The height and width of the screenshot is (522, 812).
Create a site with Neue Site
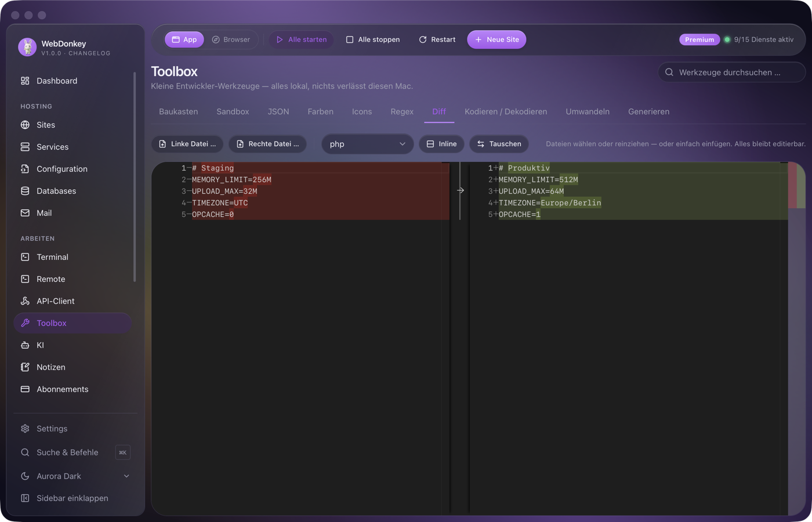(x=497, y=39)
